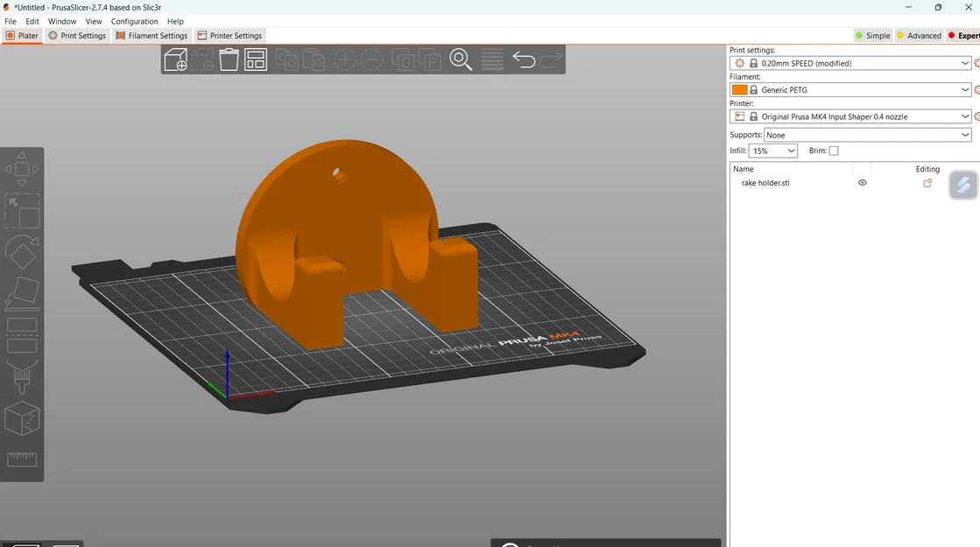980x547 pixels.
Task: Switch to the Filament Settings tab
Action: (152, 36)
